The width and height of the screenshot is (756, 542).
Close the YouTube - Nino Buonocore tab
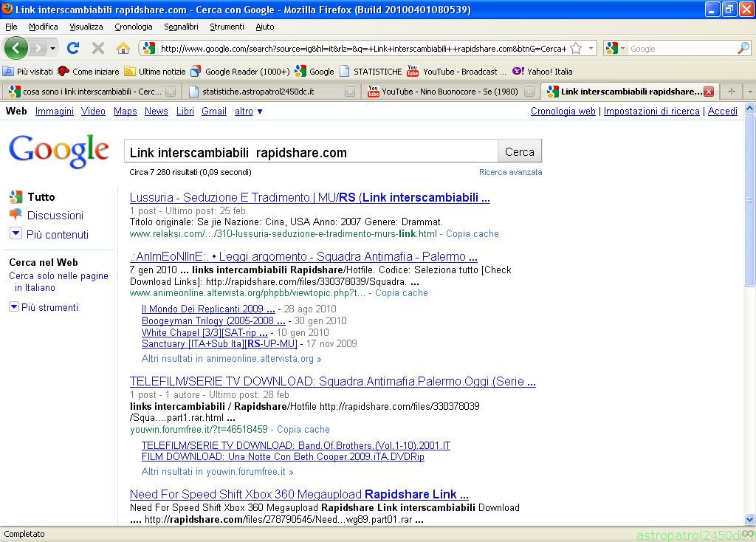(529, 91)
